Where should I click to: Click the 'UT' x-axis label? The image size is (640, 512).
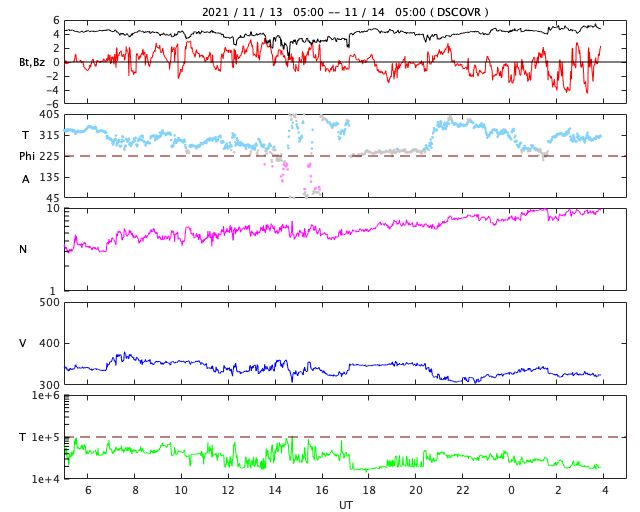[345, 505]
